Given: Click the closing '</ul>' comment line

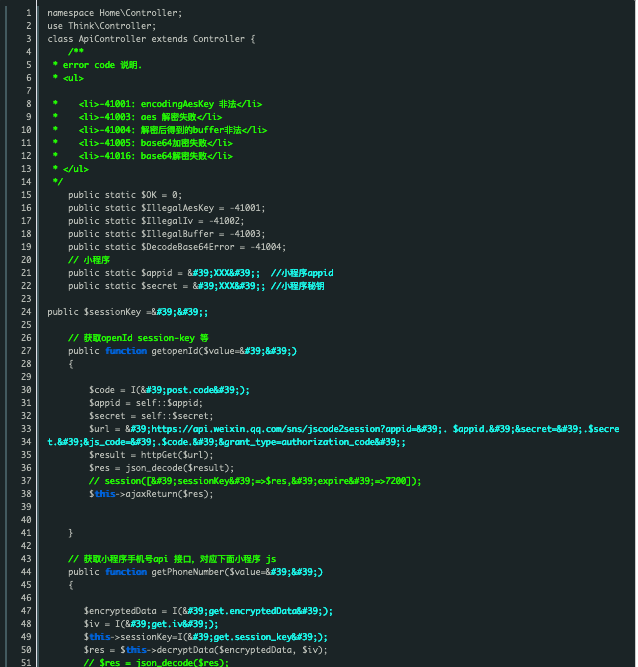Looking at the screenshot, I should coord(71,168).
